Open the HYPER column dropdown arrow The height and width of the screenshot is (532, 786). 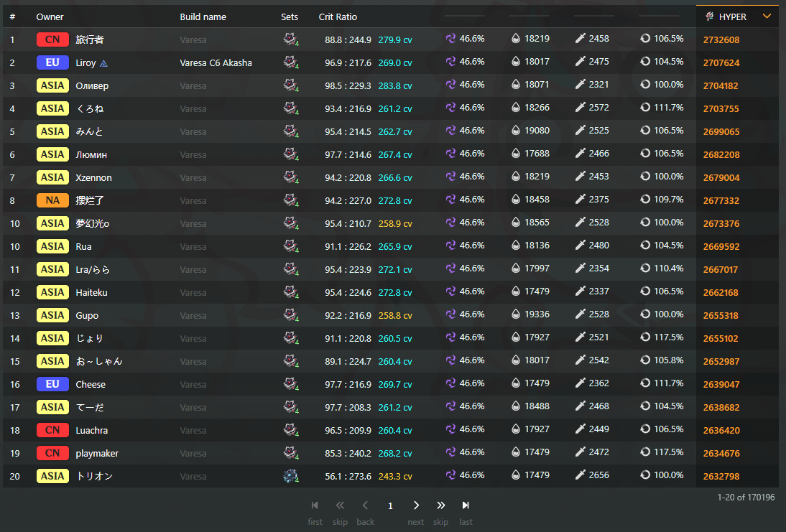tap(767, 17)
